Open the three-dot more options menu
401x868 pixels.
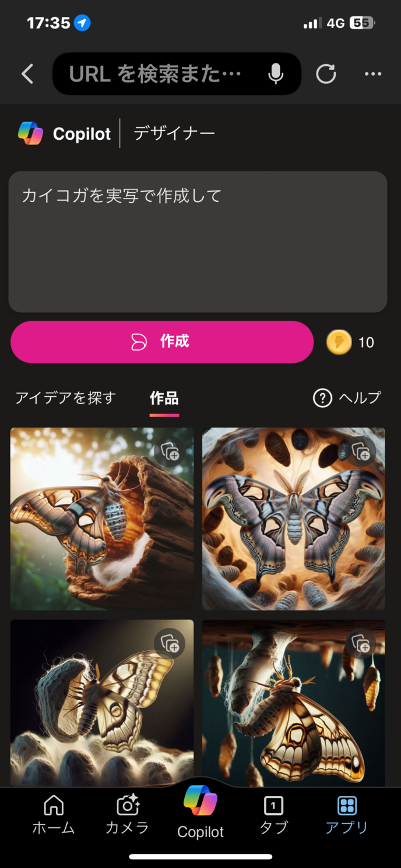(x=373, y=74)
